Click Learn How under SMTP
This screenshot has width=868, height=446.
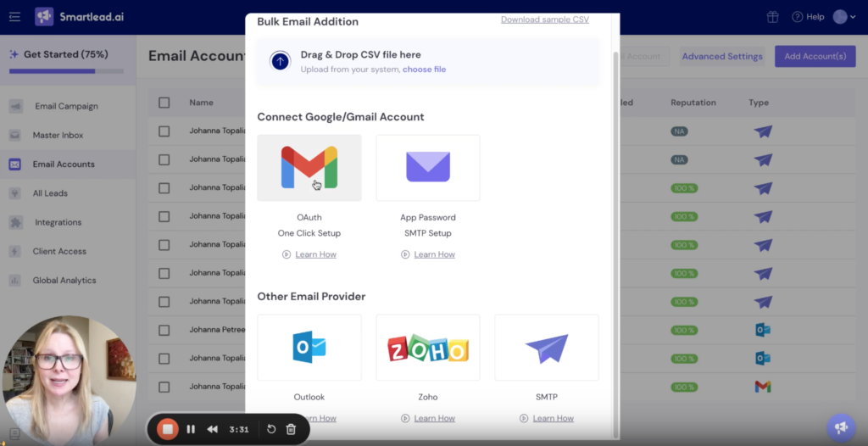coord(553,418)
